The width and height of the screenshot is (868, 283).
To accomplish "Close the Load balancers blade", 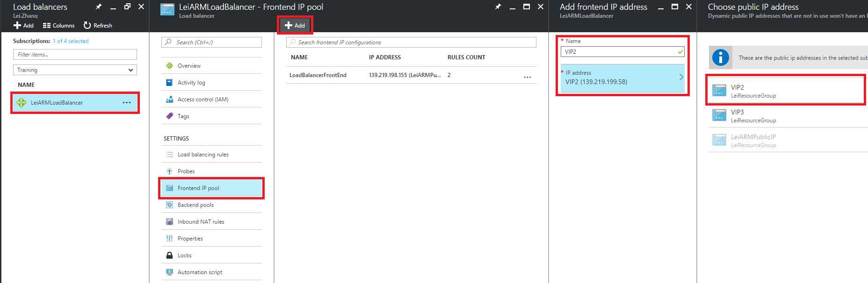I will [x=141, y=7].
